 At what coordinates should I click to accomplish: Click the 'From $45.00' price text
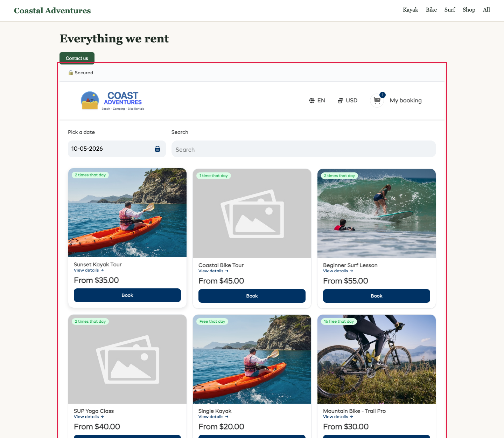pyautogui.click(x=221, y=281)
